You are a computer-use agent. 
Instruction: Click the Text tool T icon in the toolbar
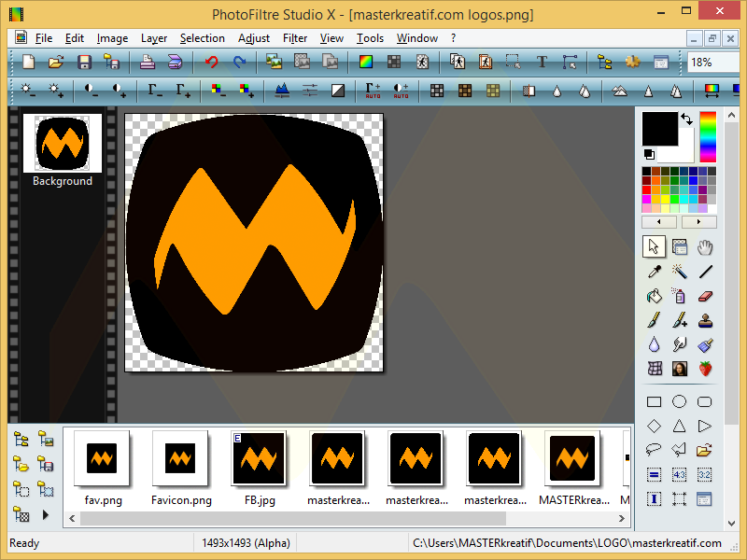tap(542, 62)
